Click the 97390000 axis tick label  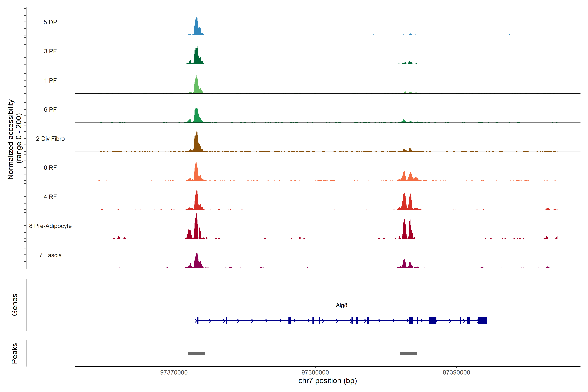click(456, 373)
